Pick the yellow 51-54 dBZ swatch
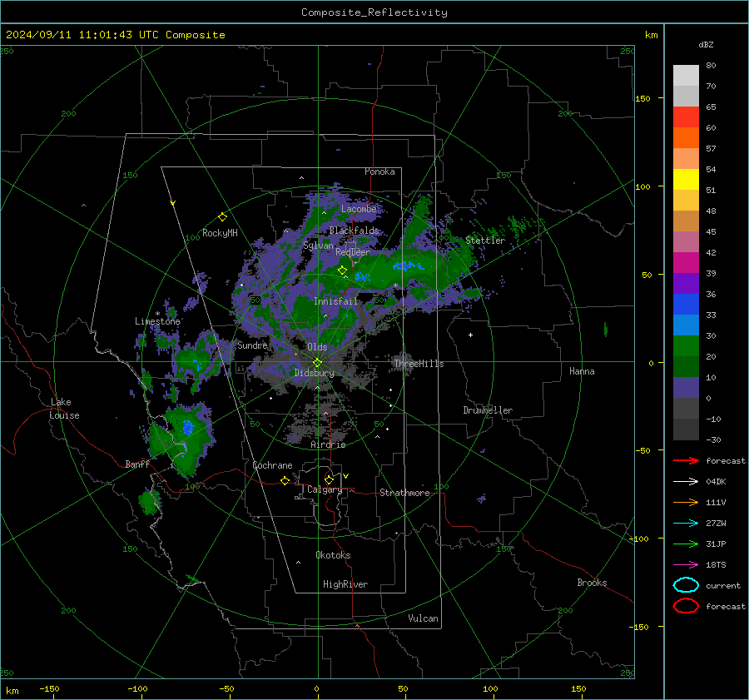Screen dimensions: 749x700 [686, 179]
